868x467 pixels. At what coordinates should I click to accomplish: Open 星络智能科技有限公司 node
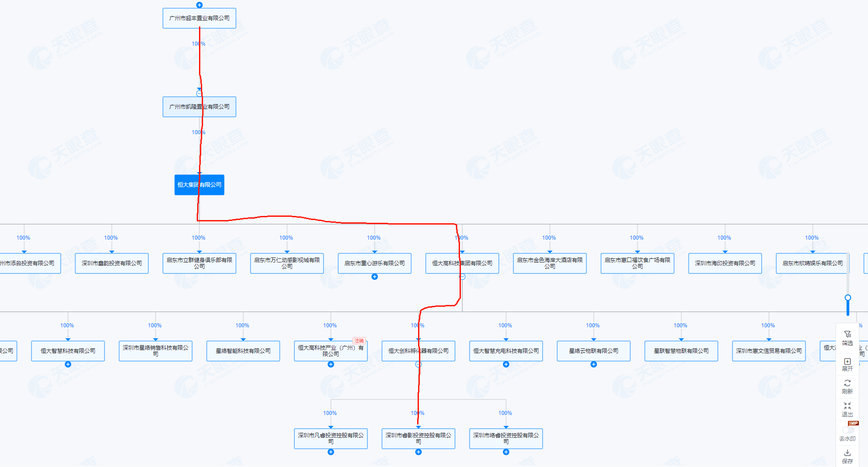pos(243,351)
